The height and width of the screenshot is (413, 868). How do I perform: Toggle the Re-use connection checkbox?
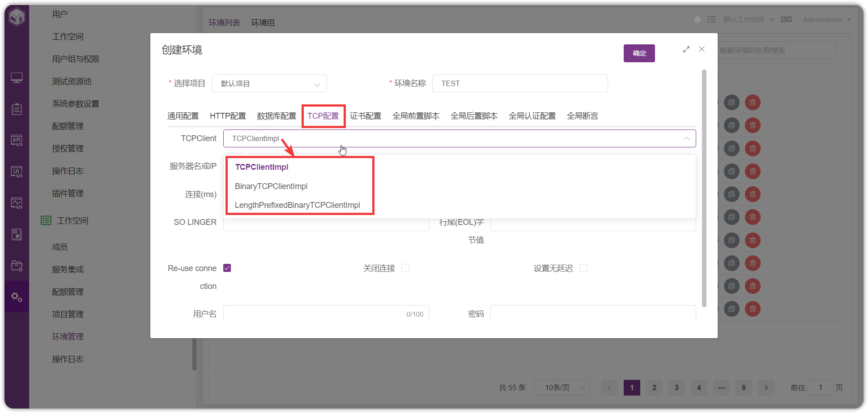click(227, 268)
